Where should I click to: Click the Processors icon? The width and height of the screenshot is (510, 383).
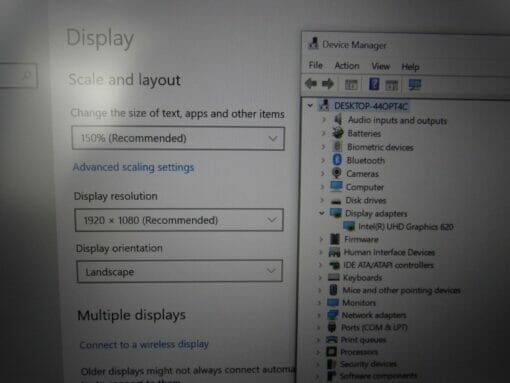[331, 351]
